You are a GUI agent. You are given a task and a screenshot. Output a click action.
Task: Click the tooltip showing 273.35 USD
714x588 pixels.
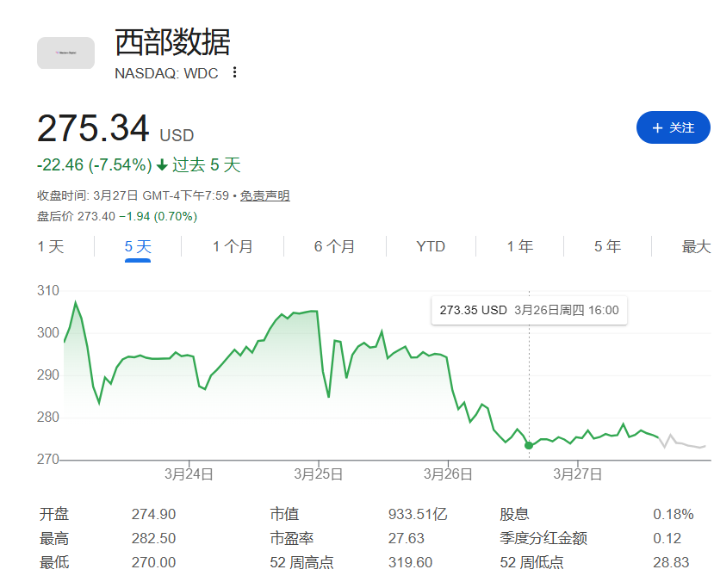point(529,311)
